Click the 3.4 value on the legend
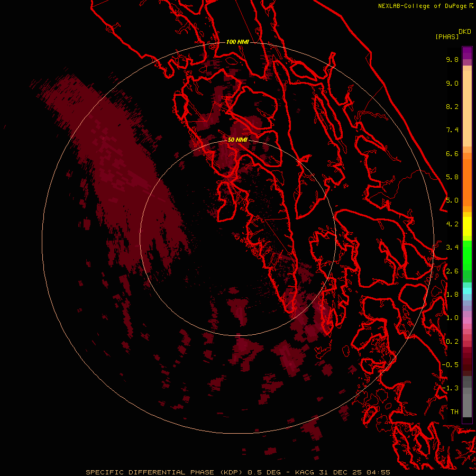Screen dimensions: 476x476 [x=452, y=248]
